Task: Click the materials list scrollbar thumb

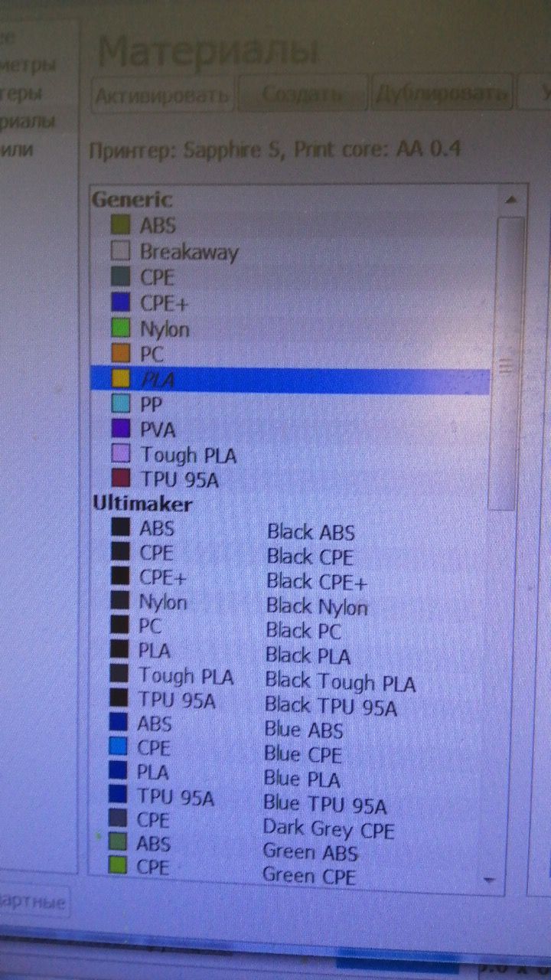Action: [x=507, y=364]
